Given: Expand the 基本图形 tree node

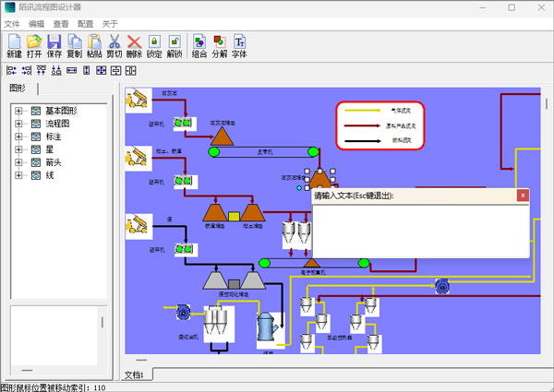Looking at the screenshot, I should 18,111.
